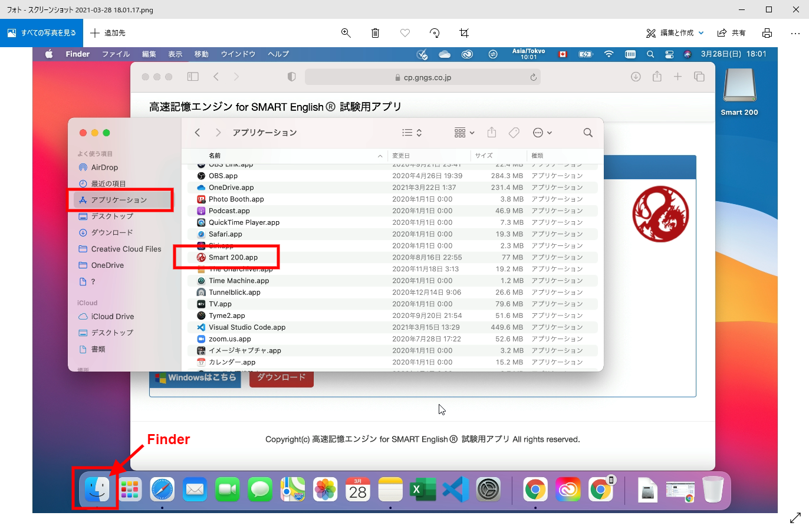This screenshot has width=809, height=532.
Task: Open the more options ellipsis in Photos
Action: coord(795,33)
